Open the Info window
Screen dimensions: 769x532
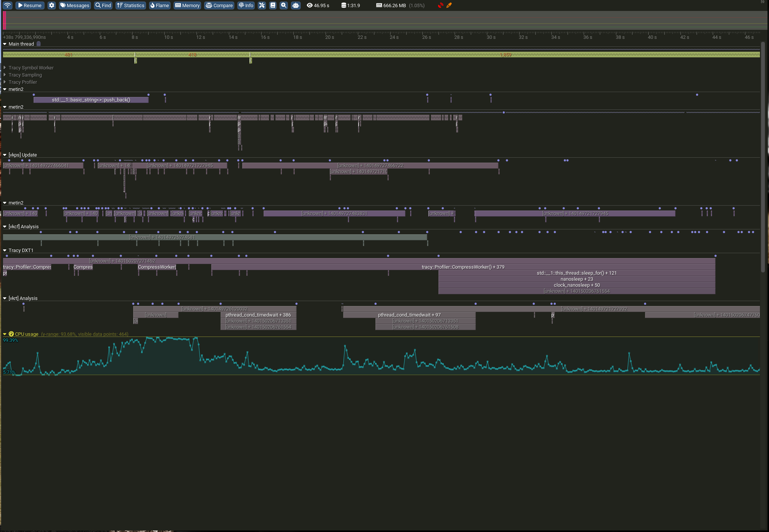246,5
